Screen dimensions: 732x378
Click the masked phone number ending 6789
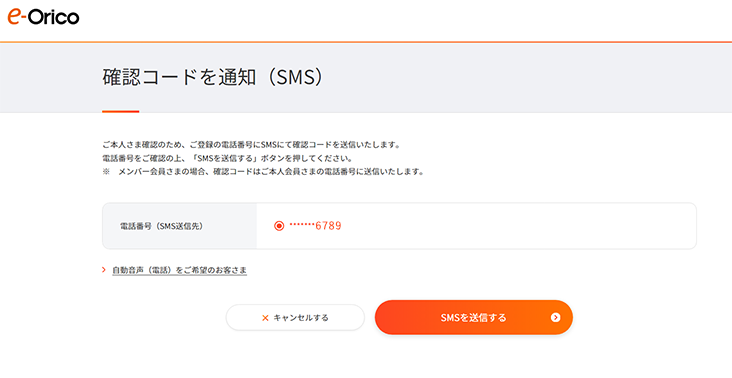tap(315, 226)
